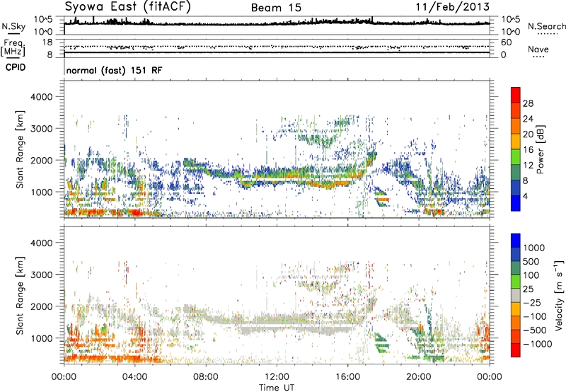This screenshot has width=566, height=392.
Task: Click the '-500' label on velocity color bar
Action: [535, 330]
